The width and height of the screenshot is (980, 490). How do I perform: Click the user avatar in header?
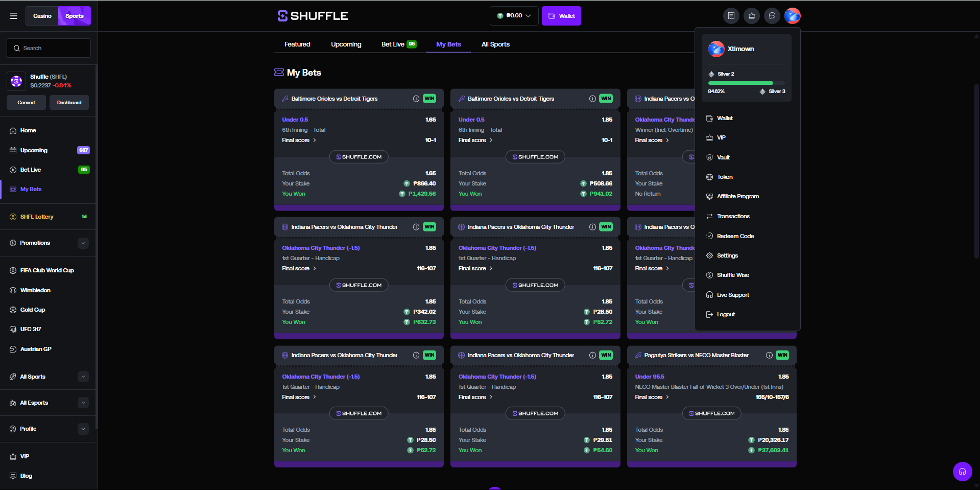(x=793, y=16)
